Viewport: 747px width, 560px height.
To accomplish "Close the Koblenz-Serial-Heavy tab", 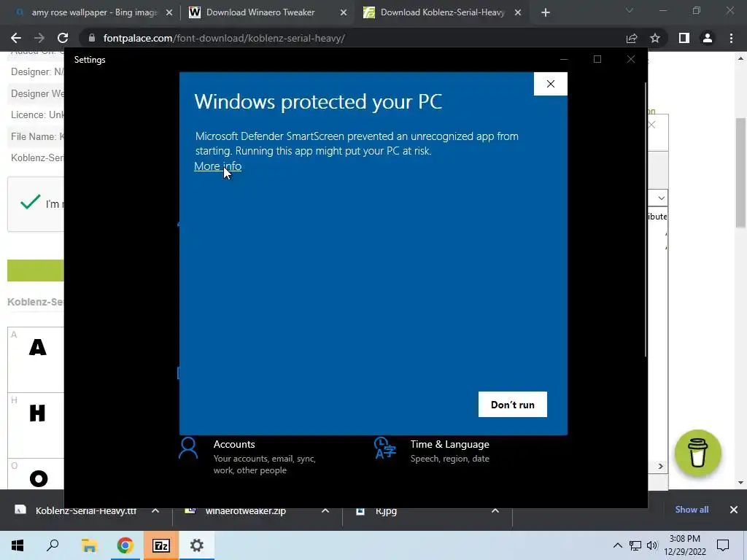I will (x=518, y=13).
